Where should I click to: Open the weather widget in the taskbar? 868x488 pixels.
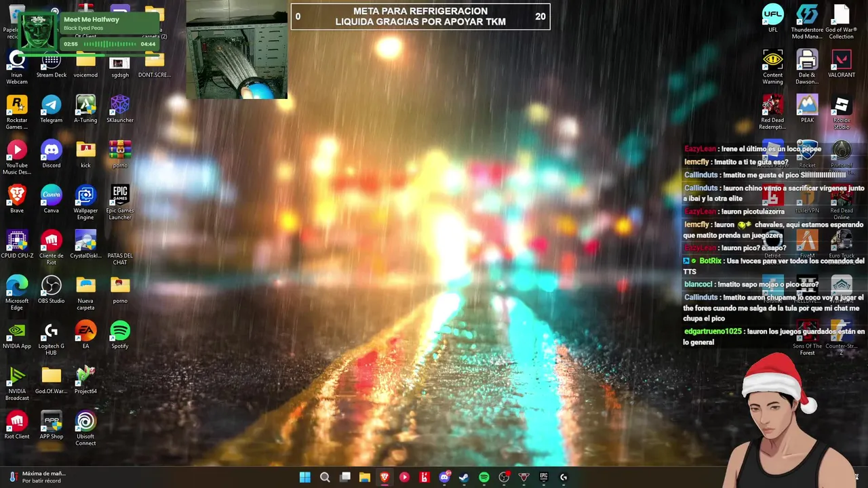[x=37, y=477]
